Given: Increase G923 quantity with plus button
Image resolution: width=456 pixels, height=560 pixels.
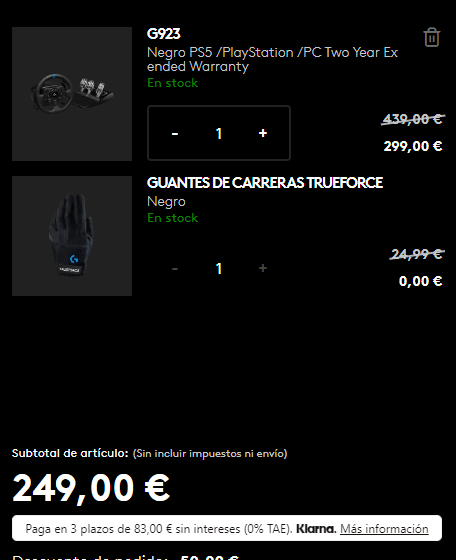Looking at the screenshot, I should [263, 133].
